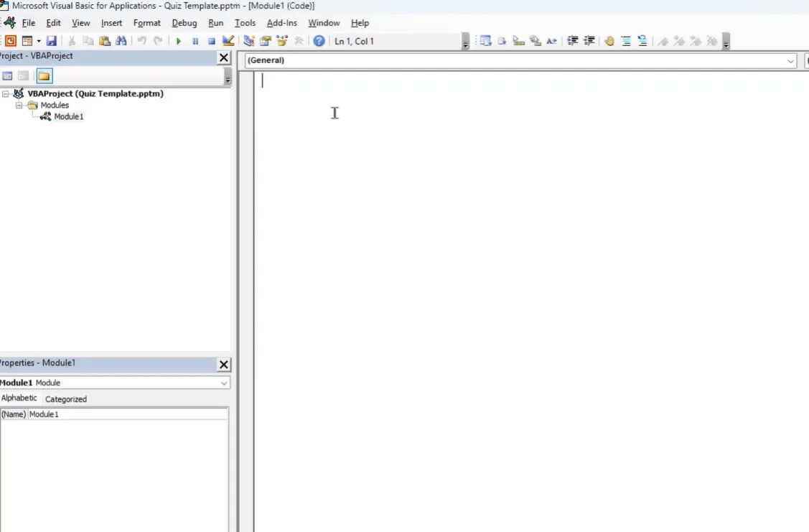
Task: Click the Reset stop button
Action: [x=212, y=41]
